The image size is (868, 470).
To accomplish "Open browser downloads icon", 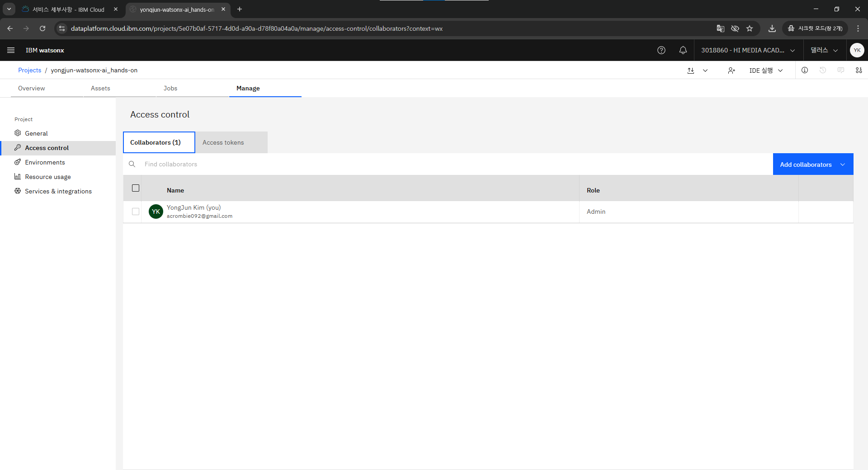I will (772, 28).
